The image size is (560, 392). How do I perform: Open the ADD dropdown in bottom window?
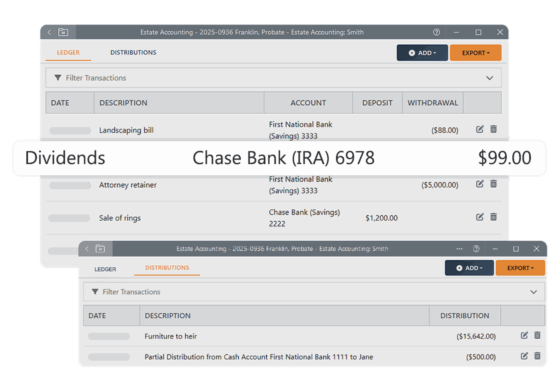pyautogui.click(x=469, y=268)
